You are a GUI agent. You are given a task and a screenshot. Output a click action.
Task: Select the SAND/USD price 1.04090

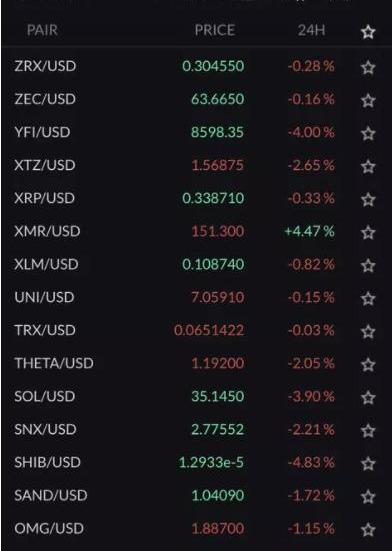(x=218, y=495)
